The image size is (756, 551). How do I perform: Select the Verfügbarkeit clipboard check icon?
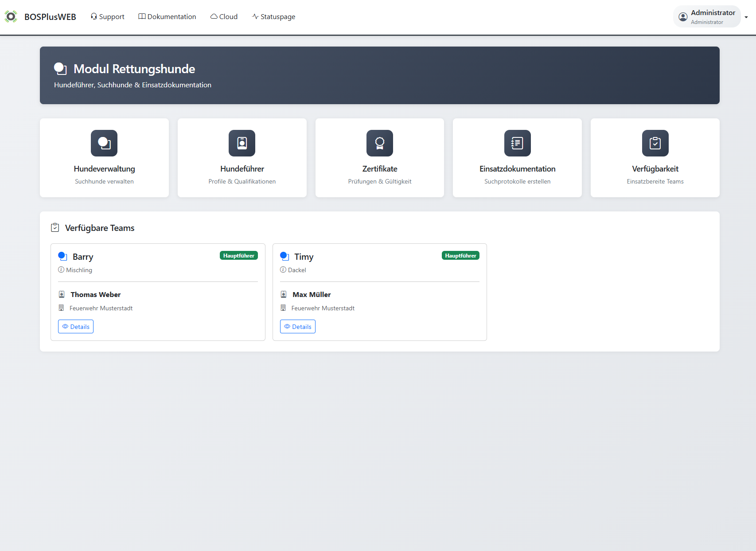(655, 143)
